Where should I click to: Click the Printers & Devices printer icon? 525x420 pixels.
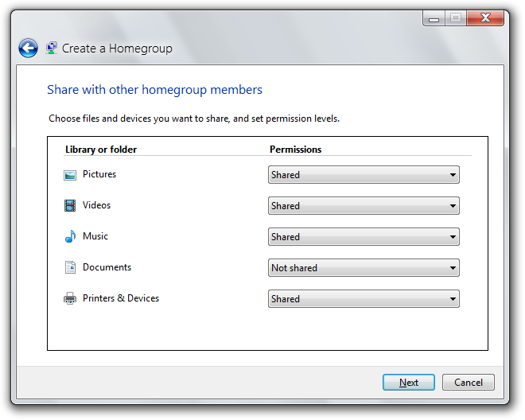click(x=70, y=298)
